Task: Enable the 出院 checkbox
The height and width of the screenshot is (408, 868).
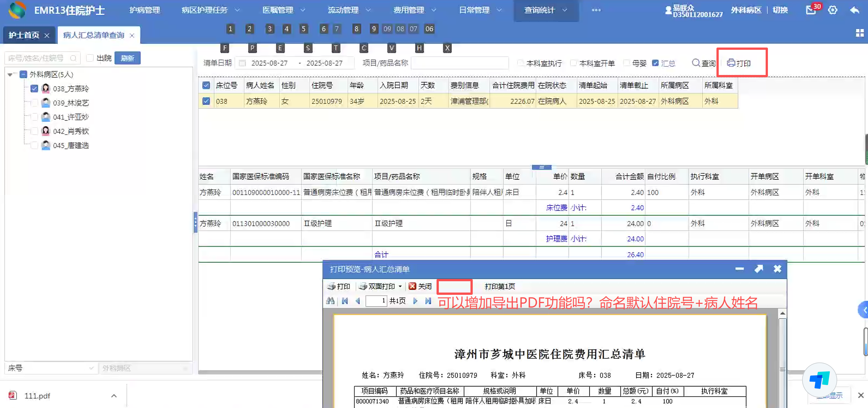Action: pos(90,58)
